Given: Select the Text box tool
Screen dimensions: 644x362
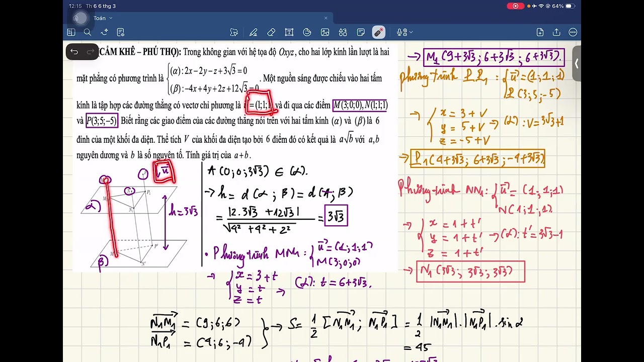Looking at the screenshot, I should pos(289,32).
